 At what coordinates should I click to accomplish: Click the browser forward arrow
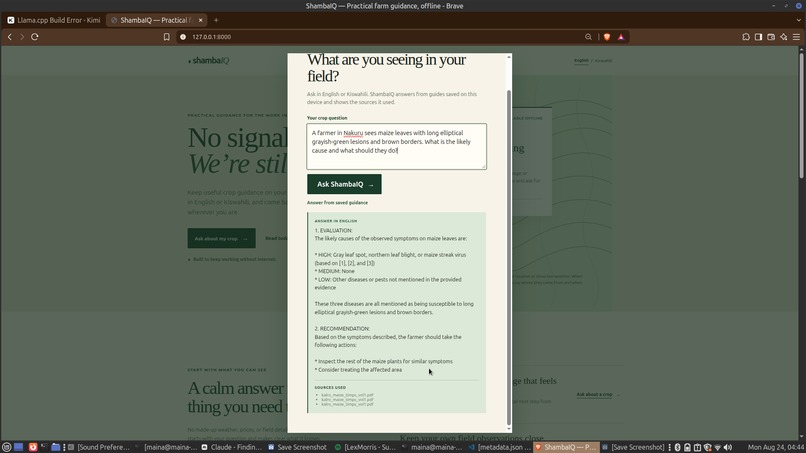coord(22,37)
